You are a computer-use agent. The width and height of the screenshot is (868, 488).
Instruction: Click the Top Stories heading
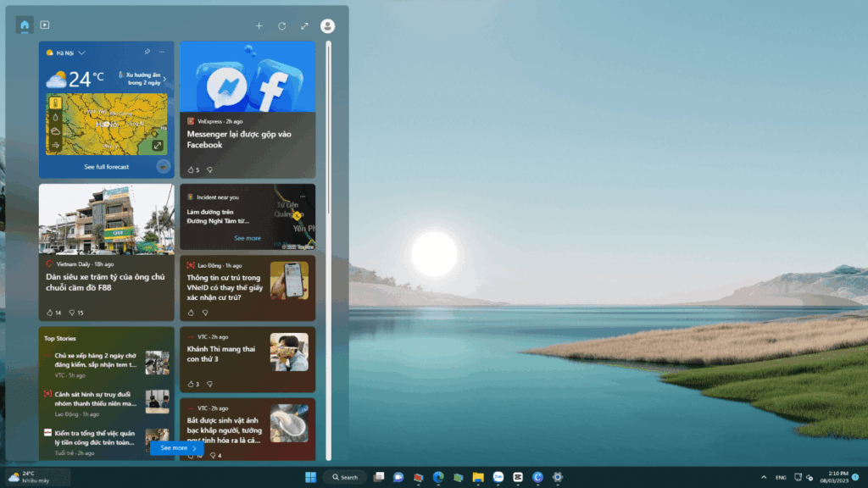point(60,338)
